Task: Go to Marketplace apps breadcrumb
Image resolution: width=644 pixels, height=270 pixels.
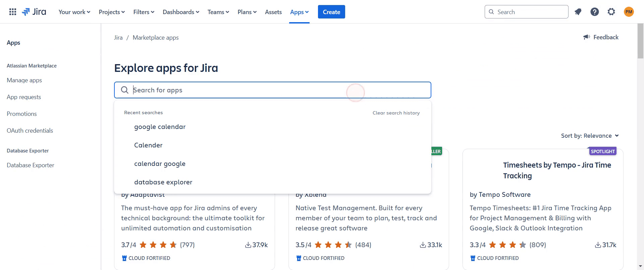Action: 156,38
